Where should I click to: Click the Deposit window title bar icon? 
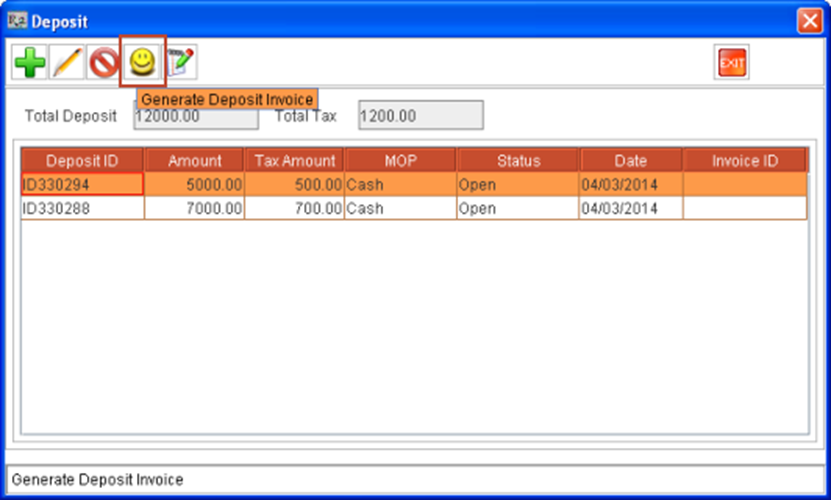(x=16, y=19)
